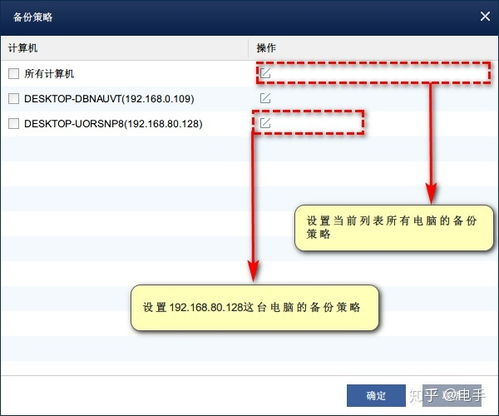The height and width of the screenshot is (416, 499).
Task: Click the 操作 column header
Action: pyautogui.click(x=266, y=48)
